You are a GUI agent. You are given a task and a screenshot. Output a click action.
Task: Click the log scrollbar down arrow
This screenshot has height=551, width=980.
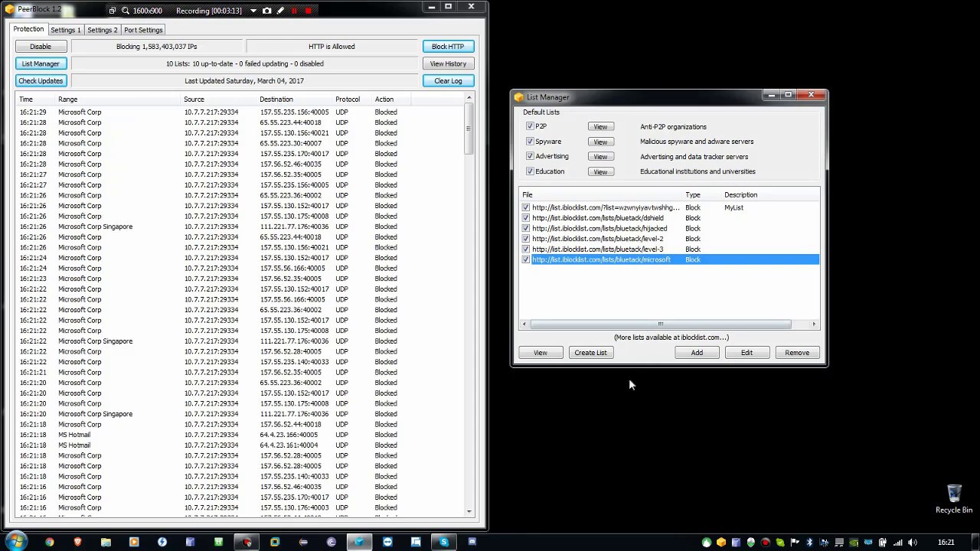click(469, 511)
